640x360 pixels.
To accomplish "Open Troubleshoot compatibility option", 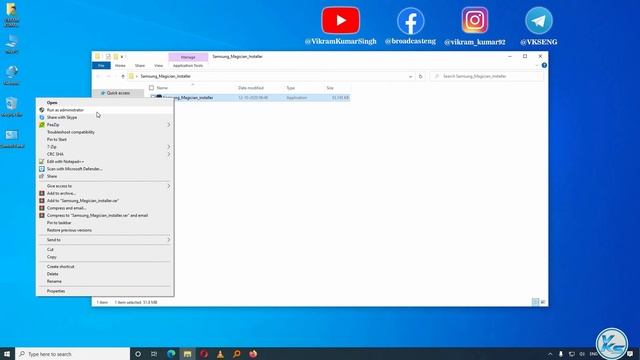I will click(x=71, y=132).
